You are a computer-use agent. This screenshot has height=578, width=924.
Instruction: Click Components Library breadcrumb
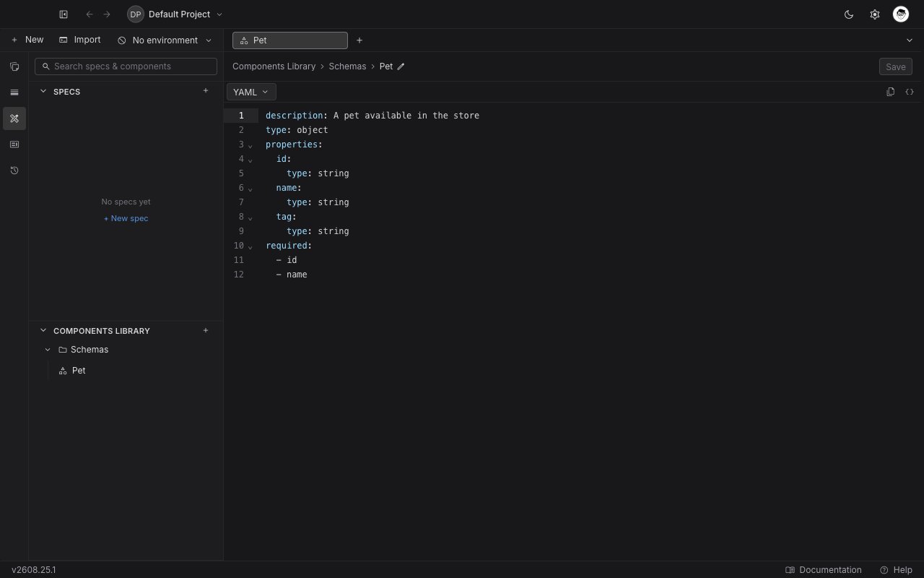(x=274, y=66)
